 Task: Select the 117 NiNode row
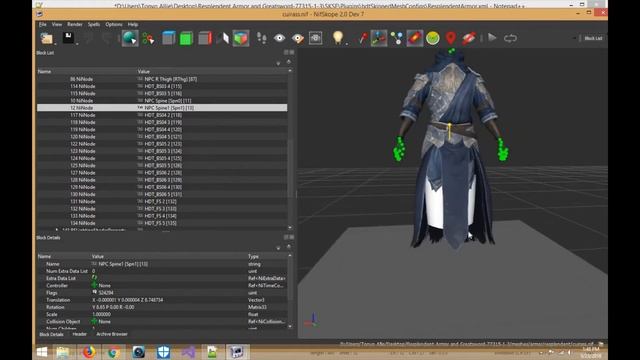(x=162, y=115)
